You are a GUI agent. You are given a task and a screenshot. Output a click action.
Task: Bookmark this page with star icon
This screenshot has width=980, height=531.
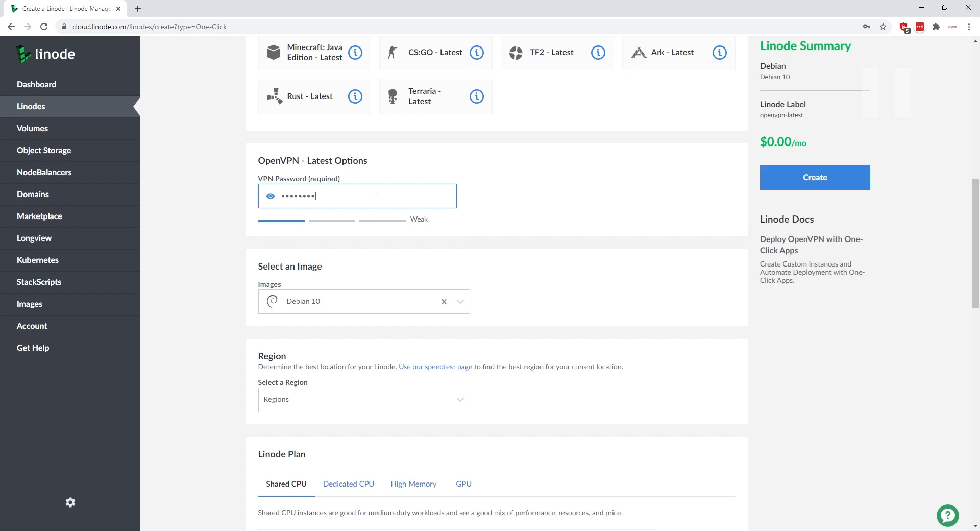(x=883, y=27)
